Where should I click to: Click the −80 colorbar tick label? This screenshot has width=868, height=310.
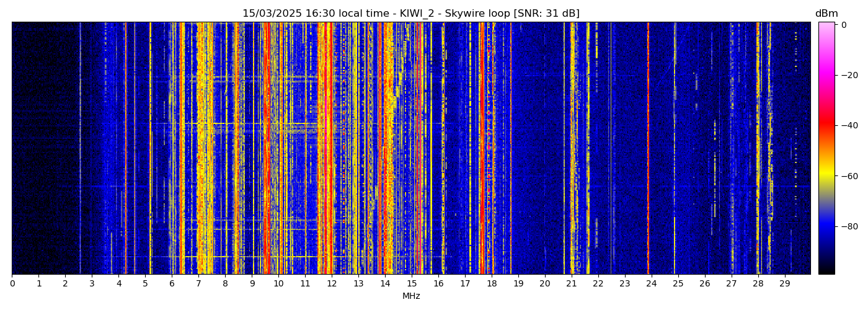click(x=847, y=226)
